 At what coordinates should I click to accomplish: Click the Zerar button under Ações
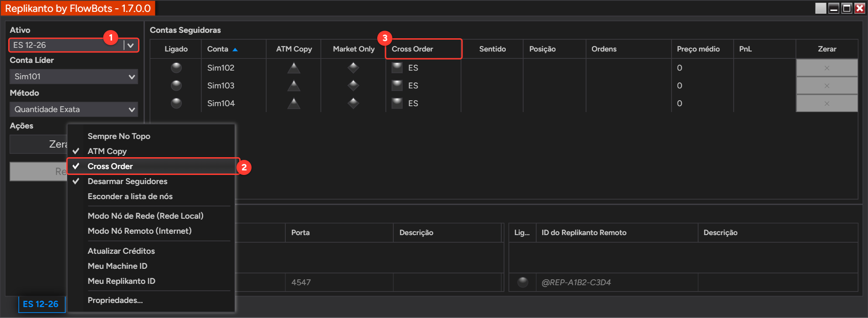[x=39, y=144]
